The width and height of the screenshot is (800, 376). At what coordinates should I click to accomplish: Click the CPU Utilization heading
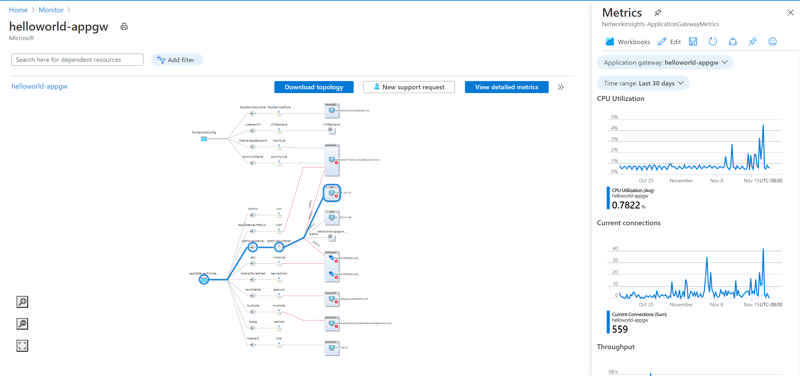point(620,98)
